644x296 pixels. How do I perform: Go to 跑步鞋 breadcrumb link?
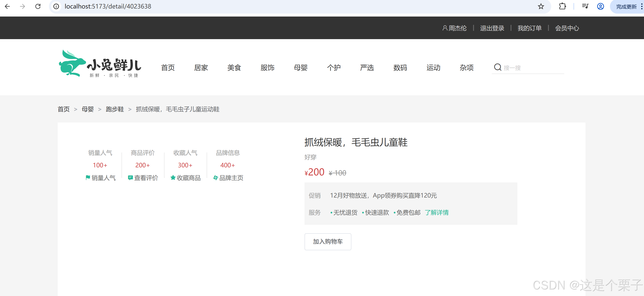pos(115,109)
